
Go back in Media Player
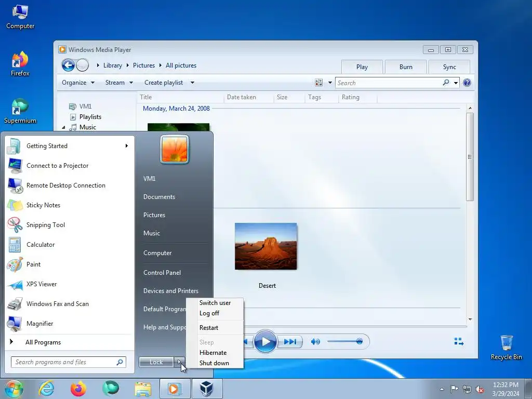coord(68,65)
